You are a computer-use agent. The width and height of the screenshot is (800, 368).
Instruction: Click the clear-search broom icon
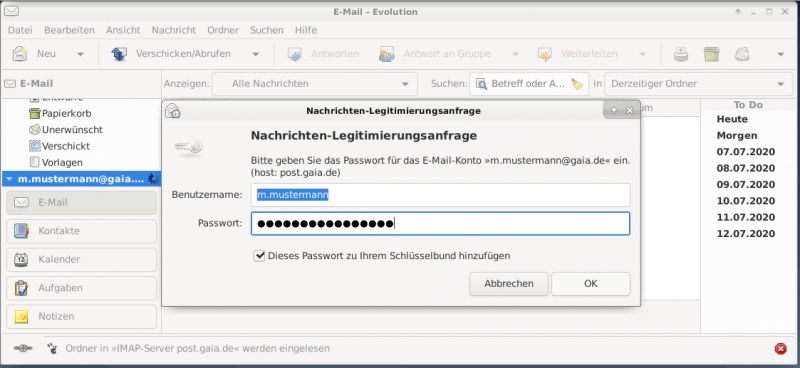click(x=577, y=84)
